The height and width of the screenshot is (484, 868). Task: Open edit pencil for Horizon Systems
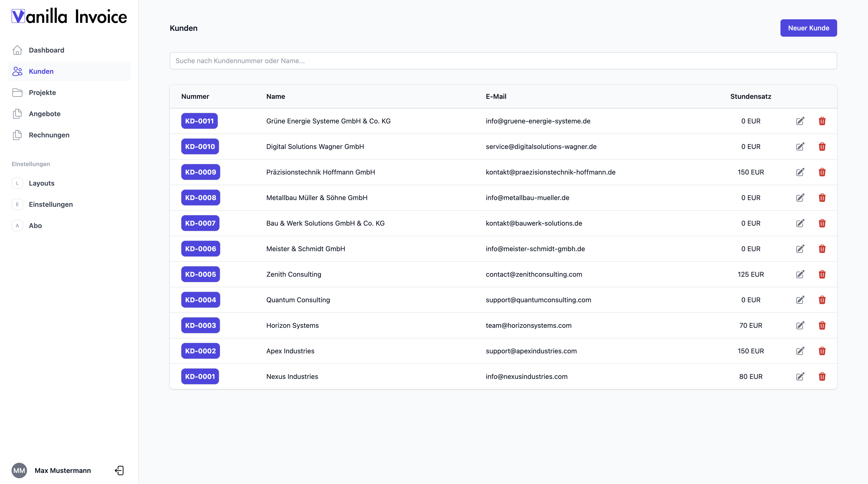point(800,325)
